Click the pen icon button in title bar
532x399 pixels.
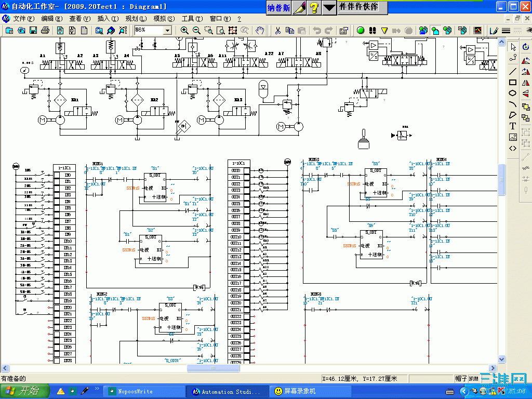click(299, 7)
